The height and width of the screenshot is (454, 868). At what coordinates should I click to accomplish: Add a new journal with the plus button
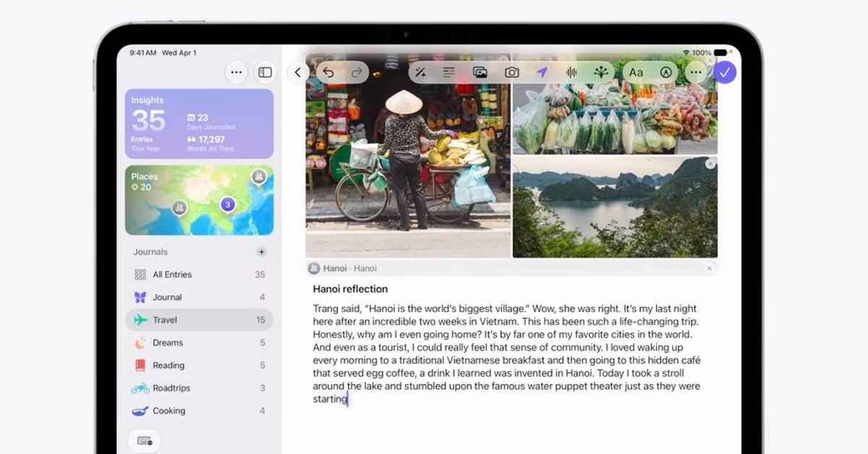[262, 252]
